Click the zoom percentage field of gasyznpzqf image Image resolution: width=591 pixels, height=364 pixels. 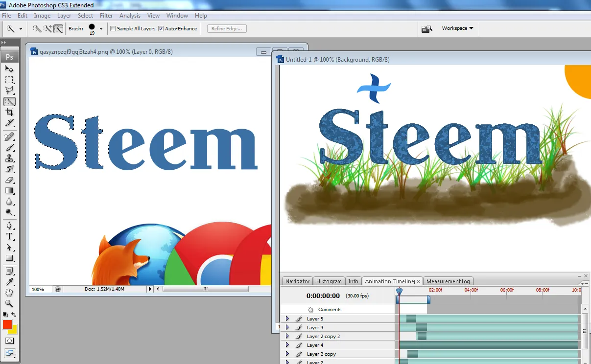pyautogui.click(x=40, y=289)
